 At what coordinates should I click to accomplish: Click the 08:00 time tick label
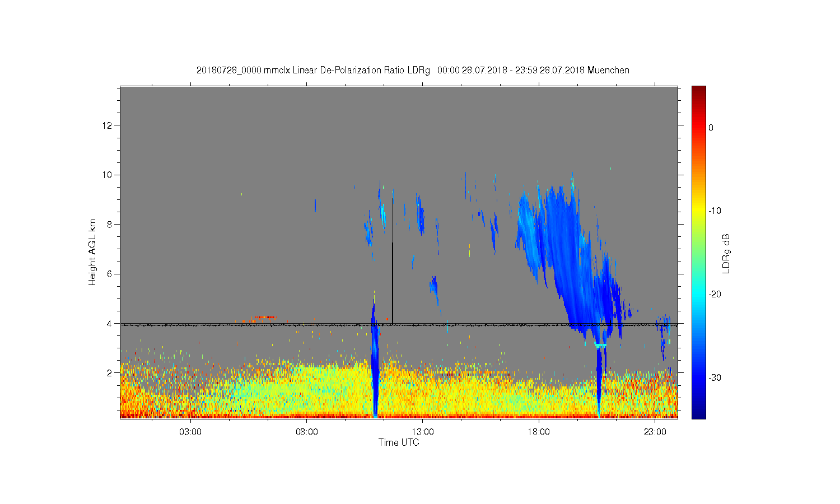pyautogui.click(x=307, y=432)
